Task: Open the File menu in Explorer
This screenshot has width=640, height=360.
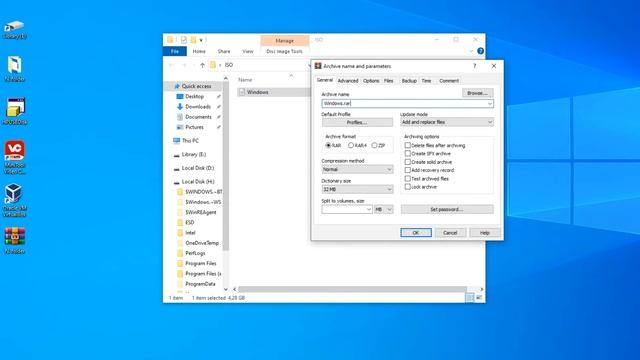Action: coord(175,51)
